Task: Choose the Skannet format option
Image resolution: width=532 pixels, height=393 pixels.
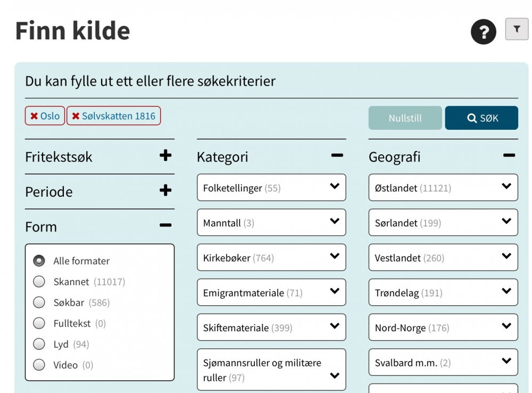Action: 39,281
